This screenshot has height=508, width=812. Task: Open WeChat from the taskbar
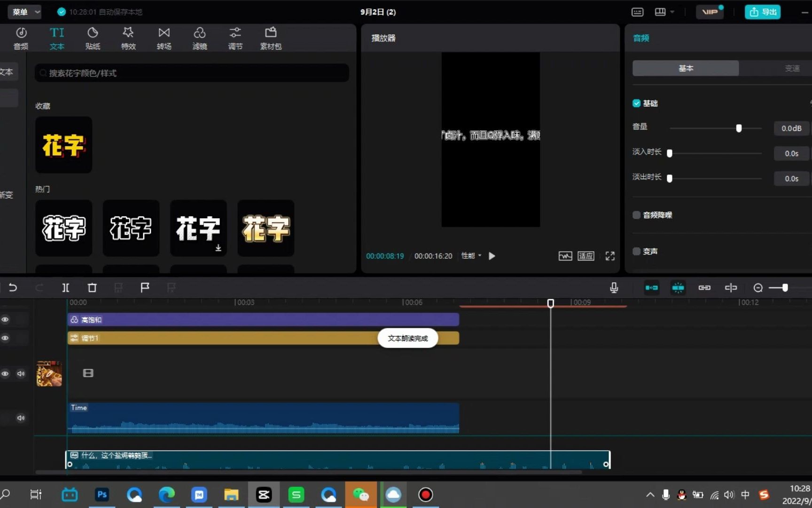[x=361, y=494]
